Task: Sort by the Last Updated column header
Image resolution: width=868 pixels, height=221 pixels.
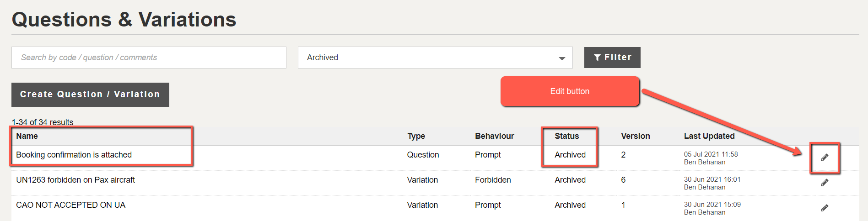Action: point(709,136)
